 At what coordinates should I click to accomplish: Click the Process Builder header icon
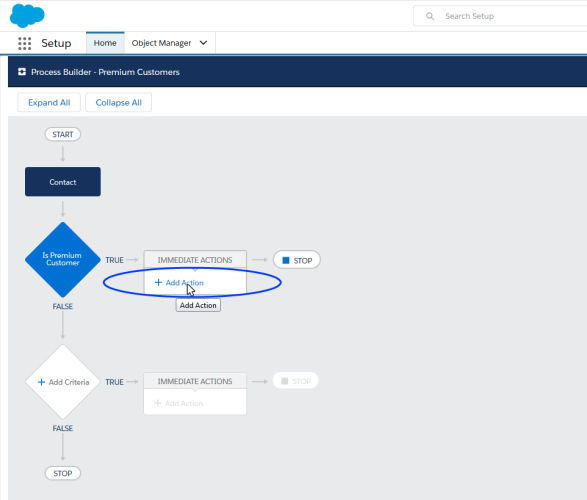tap(22, 72)
